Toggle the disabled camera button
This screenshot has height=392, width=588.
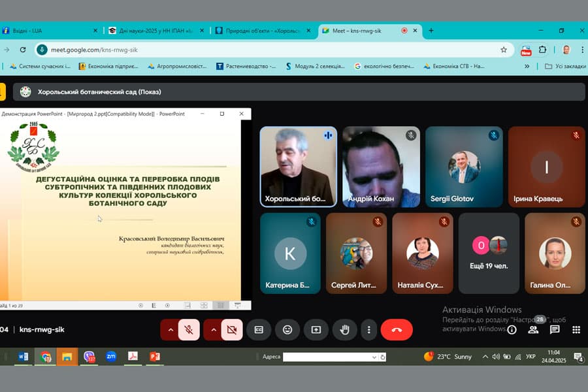tap(232, 330)
